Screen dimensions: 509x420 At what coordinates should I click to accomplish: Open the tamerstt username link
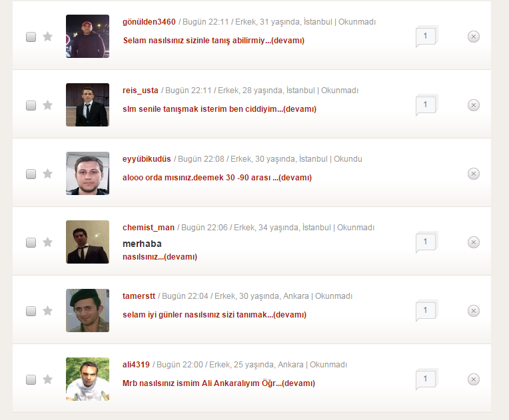[x=139, y=296]
